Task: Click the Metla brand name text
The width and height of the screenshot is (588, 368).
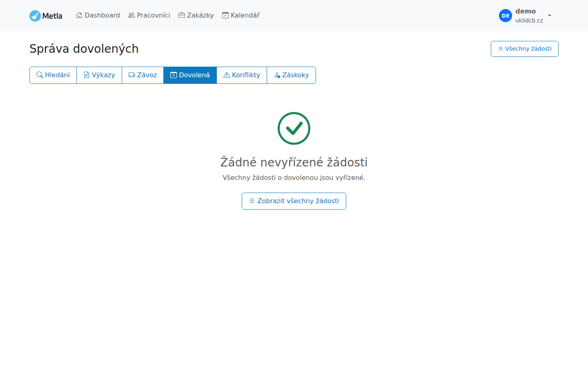Action: coord(52,16)
